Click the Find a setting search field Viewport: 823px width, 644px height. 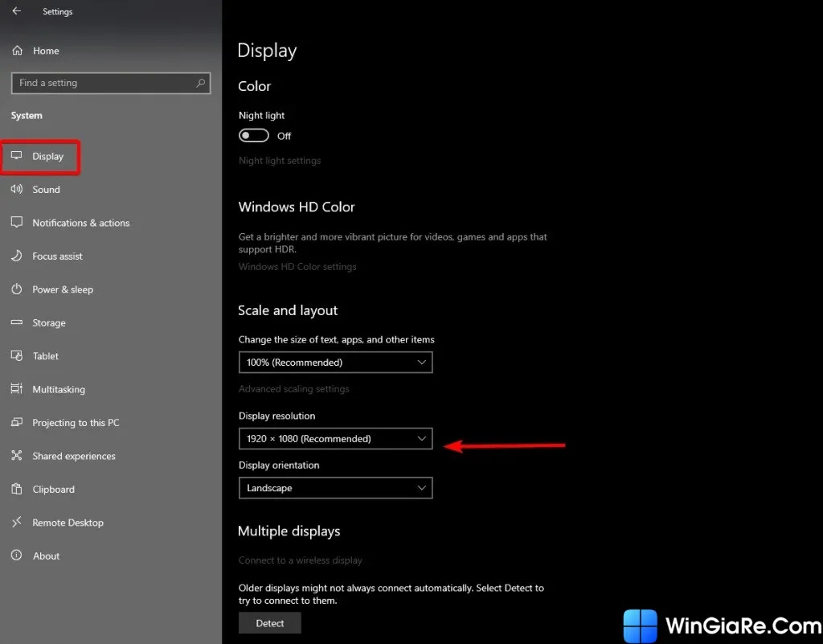click(x=103, y=83)
